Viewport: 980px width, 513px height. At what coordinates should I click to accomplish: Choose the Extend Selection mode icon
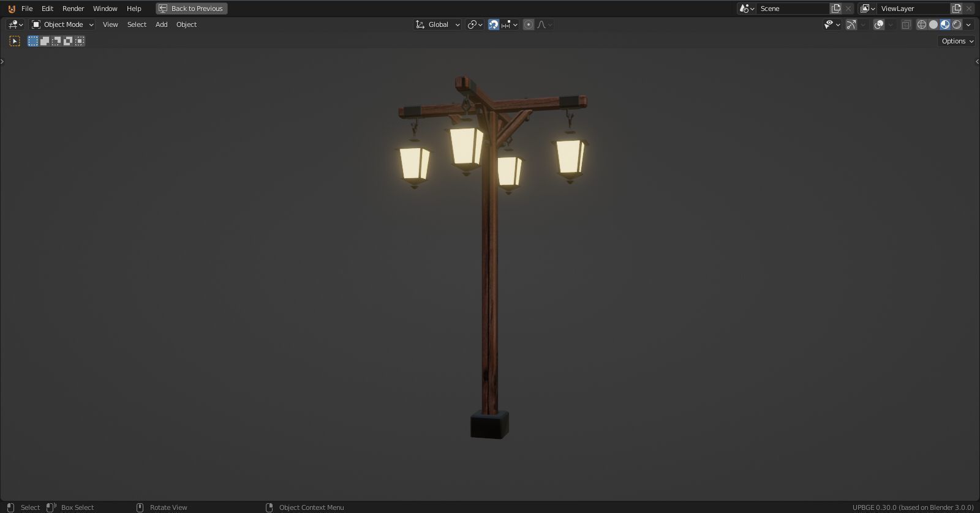point(45,41)
